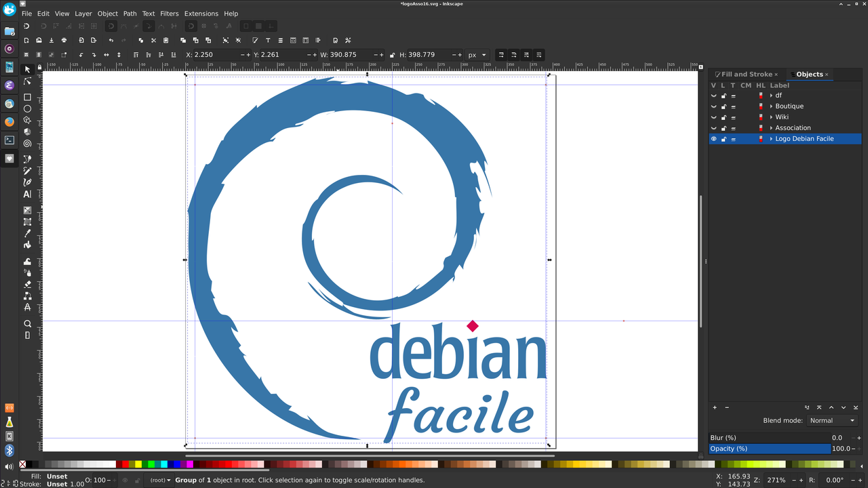Select the Zoom tool
The image size is (868, 488).
click(x=28, y=323)
